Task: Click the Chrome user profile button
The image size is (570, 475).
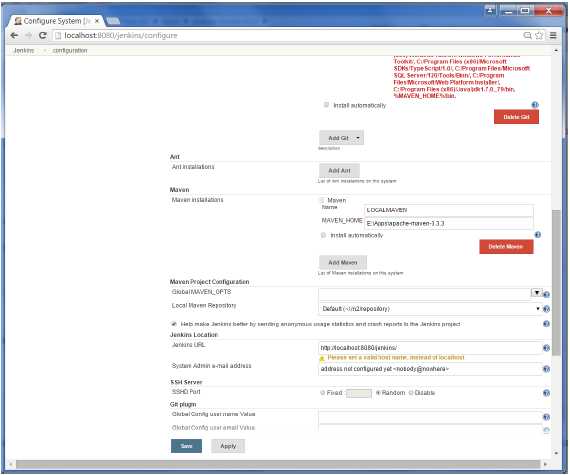Action: pyautogui.click(x=490, y=11)
